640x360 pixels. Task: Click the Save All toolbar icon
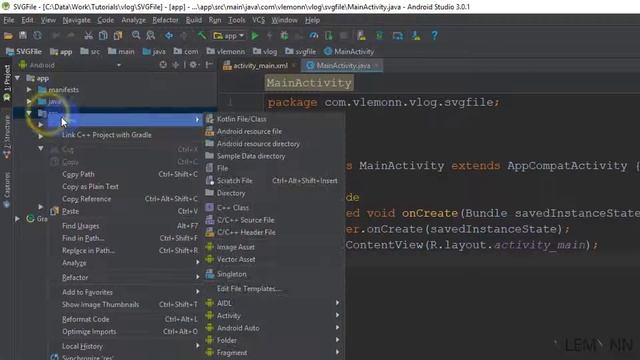click(23, 36)
